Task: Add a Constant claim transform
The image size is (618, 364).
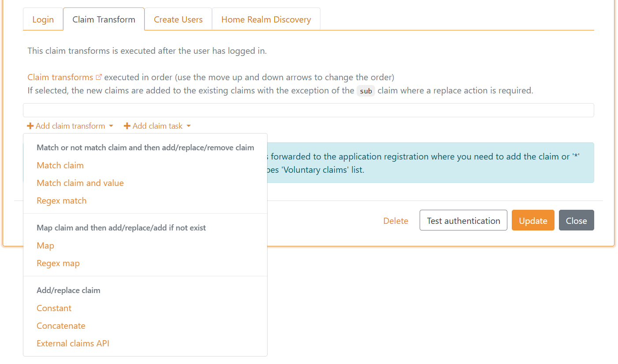Action: click(x=54, y=308)
